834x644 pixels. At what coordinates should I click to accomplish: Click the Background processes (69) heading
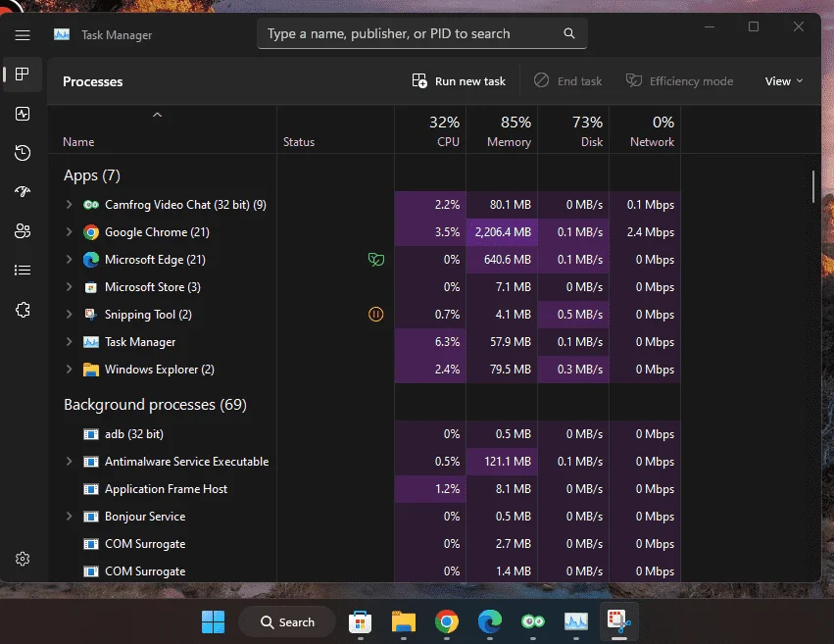(x=155, y=405)
